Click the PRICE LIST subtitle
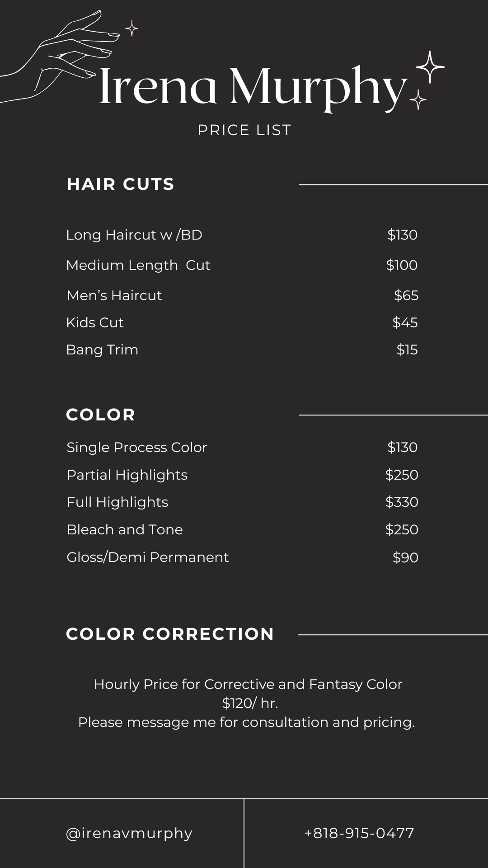 244,130
